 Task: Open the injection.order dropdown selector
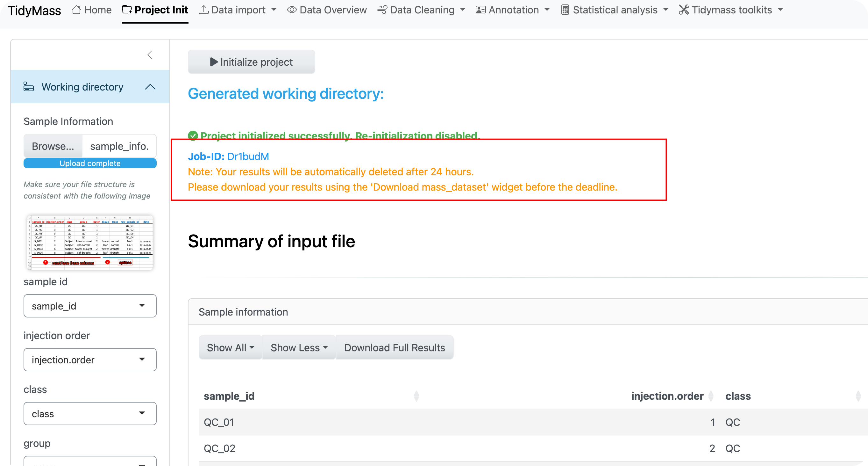90,360
